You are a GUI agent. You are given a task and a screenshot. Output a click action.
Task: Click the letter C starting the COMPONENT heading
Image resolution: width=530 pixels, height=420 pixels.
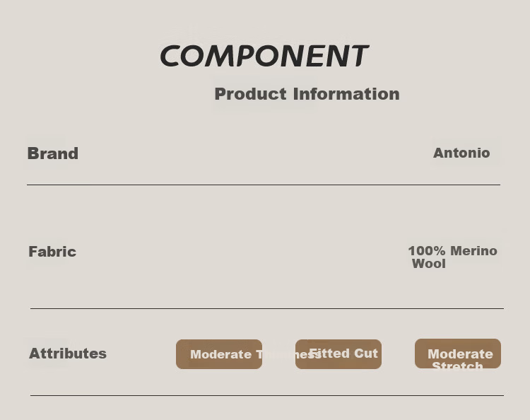[x=170, y=56]
